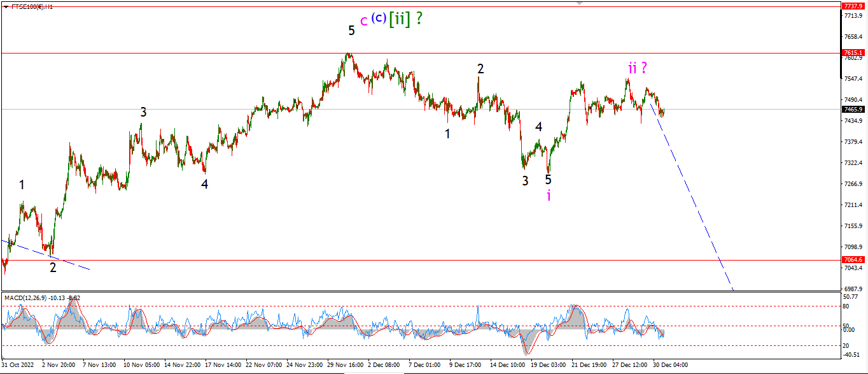Image resolution: width=868 pixels, height=374 pixels.
Task: Select the magenta 'c' wave label
Action: [x=363, y=21]
